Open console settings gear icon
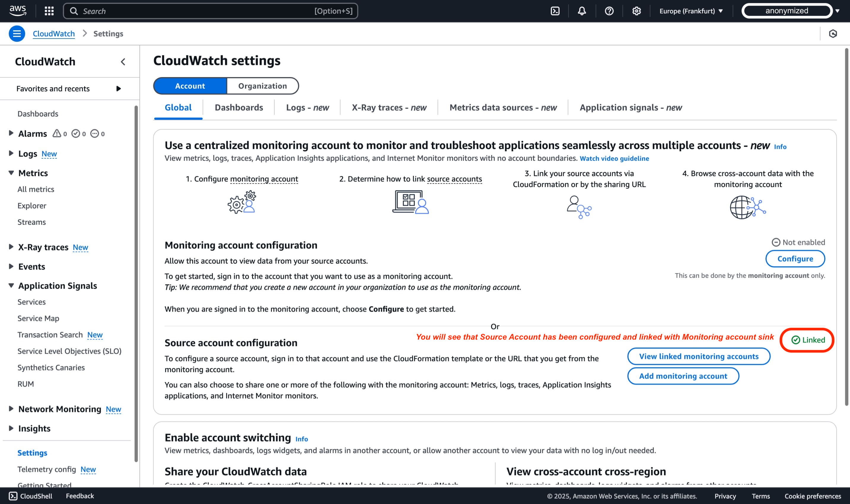850x504 pixels. [636, 11]
